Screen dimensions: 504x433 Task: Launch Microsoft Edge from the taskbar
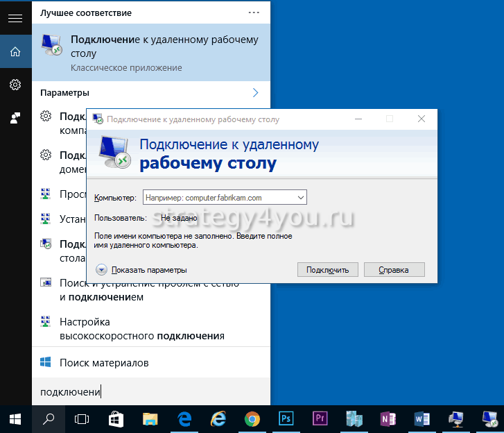click(184, 418)
